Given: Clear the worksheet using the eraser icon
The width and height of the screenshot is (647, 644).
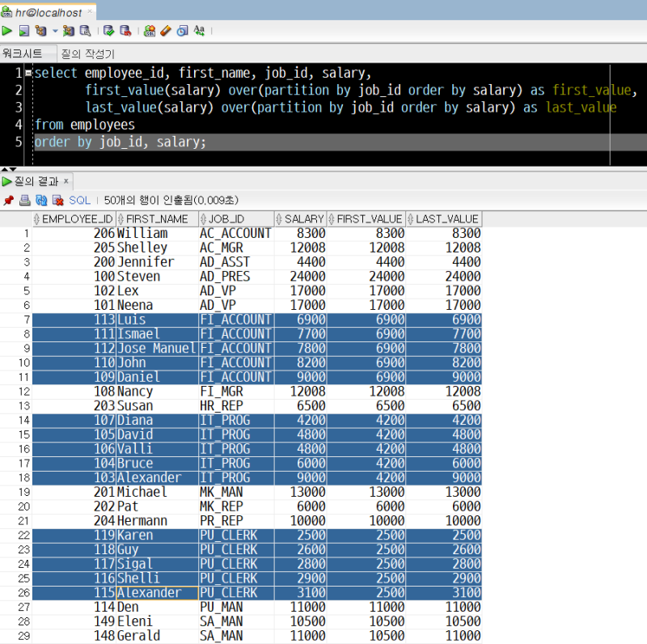Looking at the screenshot, I should pos(167,30).
